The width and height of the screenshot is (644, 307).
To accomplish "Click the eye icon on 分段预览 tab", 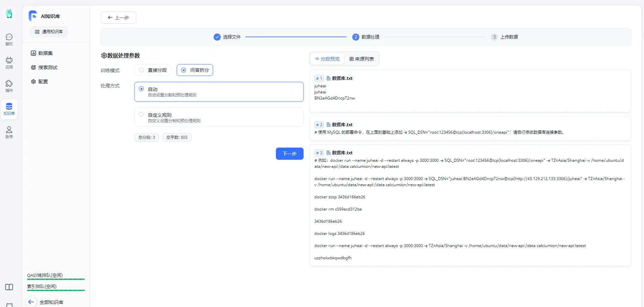I will (317, 59).
